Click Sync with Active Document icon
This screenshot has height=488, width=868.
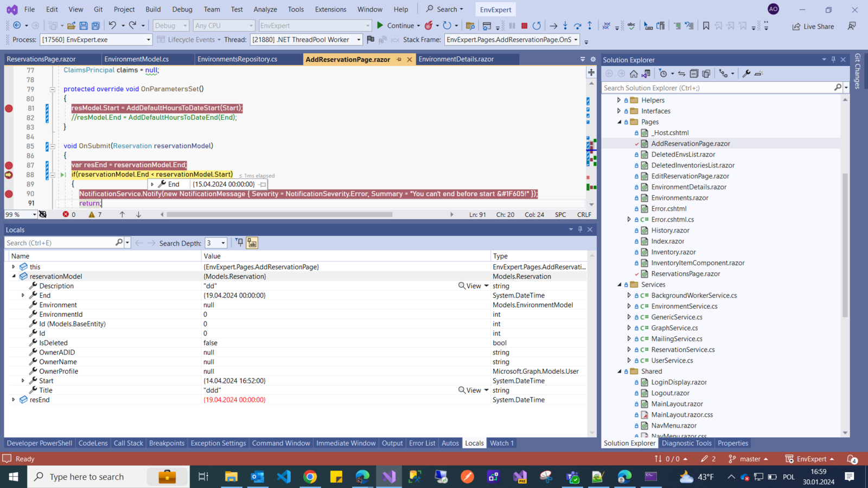(x=682, y=74)
